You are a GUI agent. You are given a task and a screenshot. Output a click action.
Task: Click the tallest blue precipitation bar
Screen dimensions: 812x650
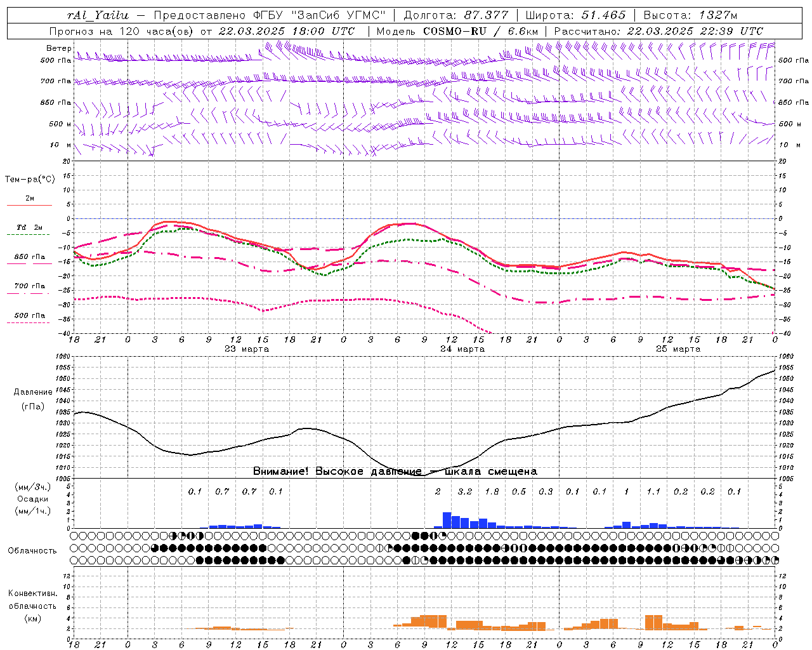(x=447, y=520)
